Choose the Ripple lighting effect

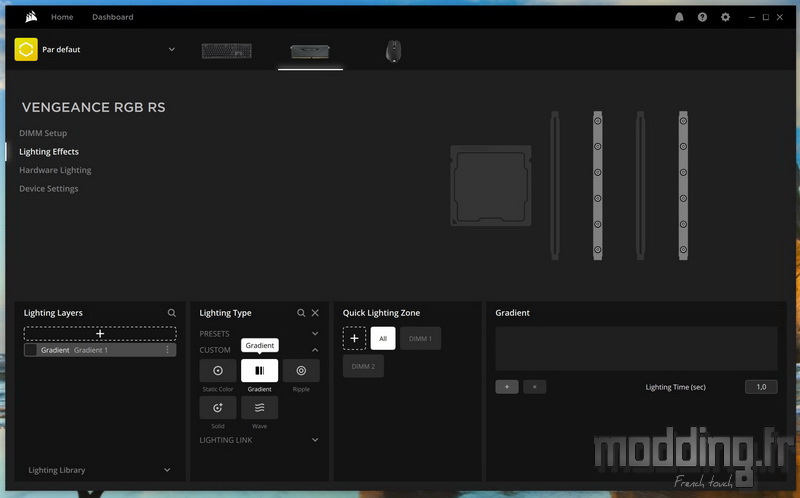301,370
